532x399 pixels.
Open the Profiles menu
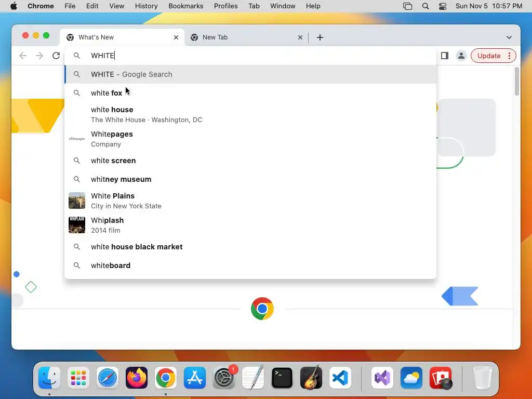pos(225,6)
